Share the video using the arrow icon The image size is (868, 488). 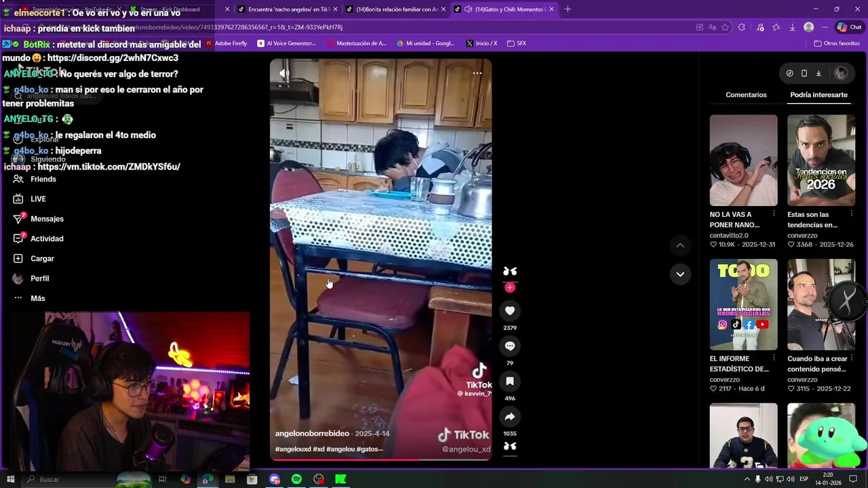(x=510, y=416)
